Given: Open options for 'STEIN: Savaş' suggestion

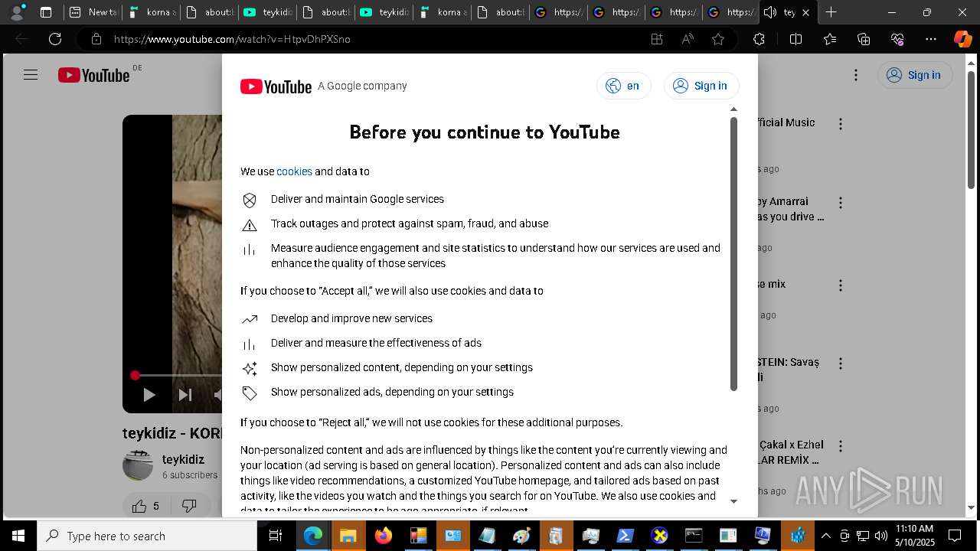Looking at the screenshot, I should tap(841, 364).
